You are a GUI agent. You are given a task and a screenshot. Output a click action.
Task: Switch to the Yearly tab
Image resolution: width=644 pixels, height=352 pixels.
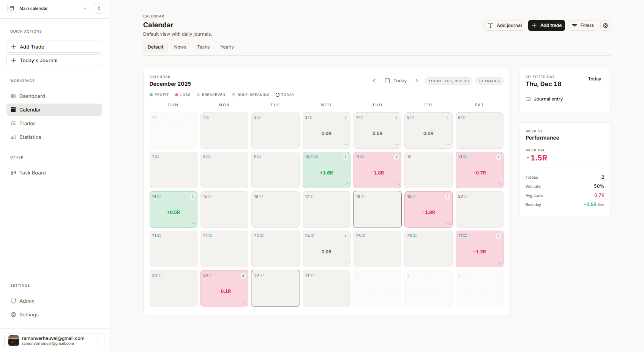click(227, 47)
